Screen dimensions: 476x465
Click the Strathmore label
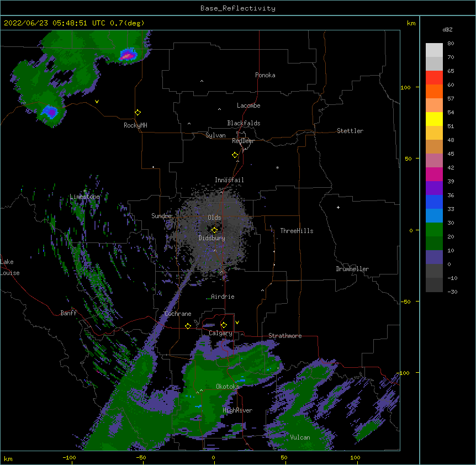tap(285, 336)
